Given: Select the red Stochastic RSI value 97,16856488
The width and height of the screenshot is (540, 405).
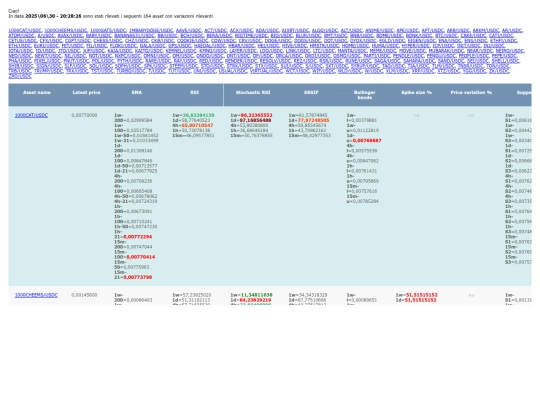Looking at the screenshot, I should (256, 120).
